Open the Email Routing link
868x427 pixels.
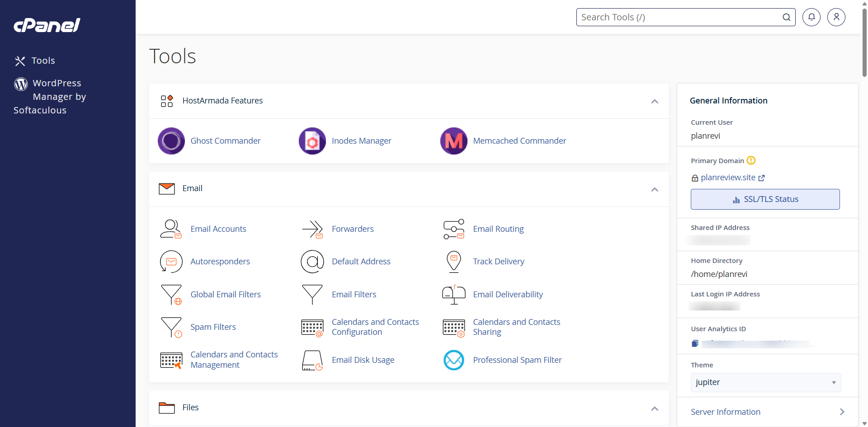tap(498, 229)
